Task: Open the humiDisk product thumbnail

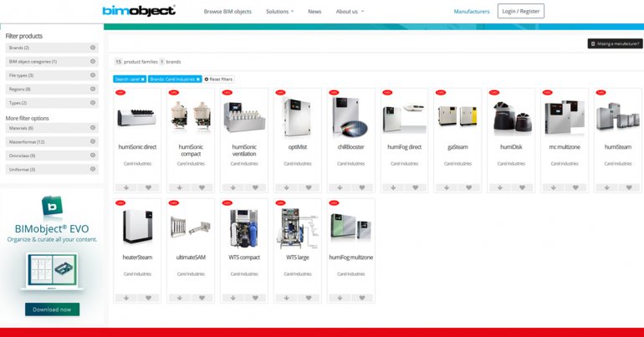Action: [x=511, y=118]
